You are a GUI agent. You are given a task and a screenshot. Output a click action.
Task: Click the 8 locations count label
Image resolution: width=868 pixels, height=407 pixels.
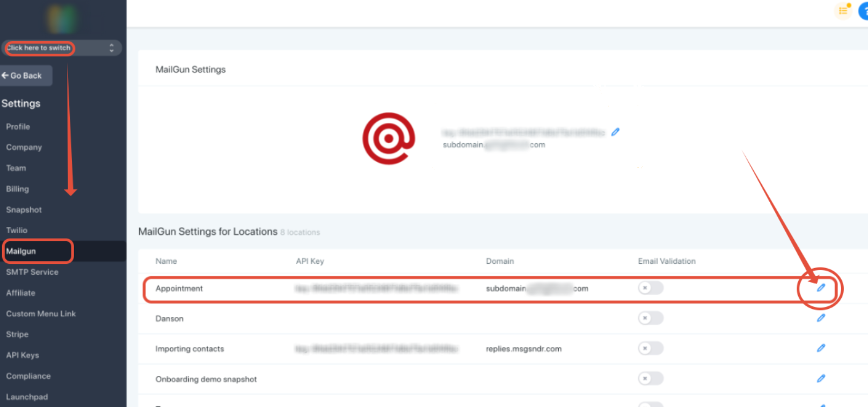pyautogui.click(x=300, y=232)
